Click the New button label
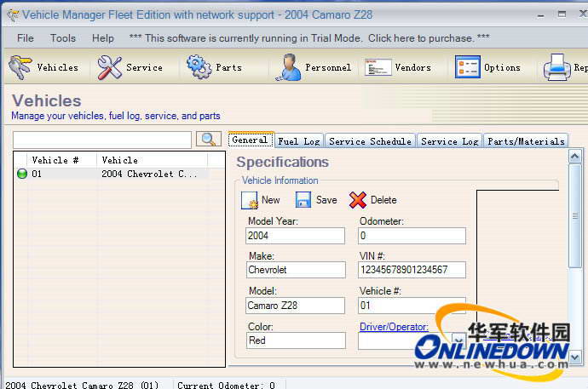The height and width of the screenshot is (389, 588). coord(270,200)
